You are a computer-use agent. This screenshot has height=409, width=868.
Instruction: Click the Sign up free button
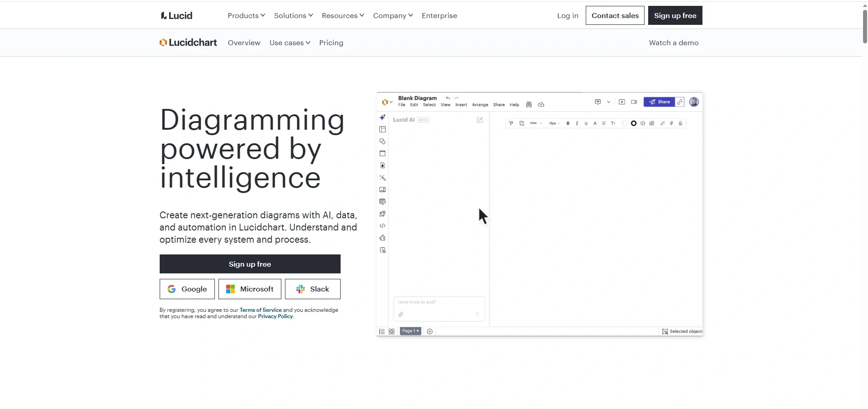(x=250, y=263)
